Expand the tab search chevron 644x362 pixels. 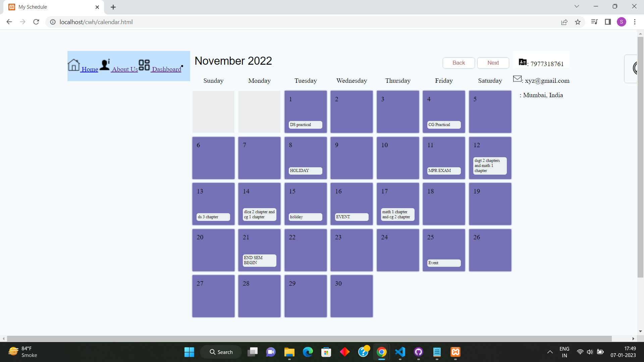(577, 6)
